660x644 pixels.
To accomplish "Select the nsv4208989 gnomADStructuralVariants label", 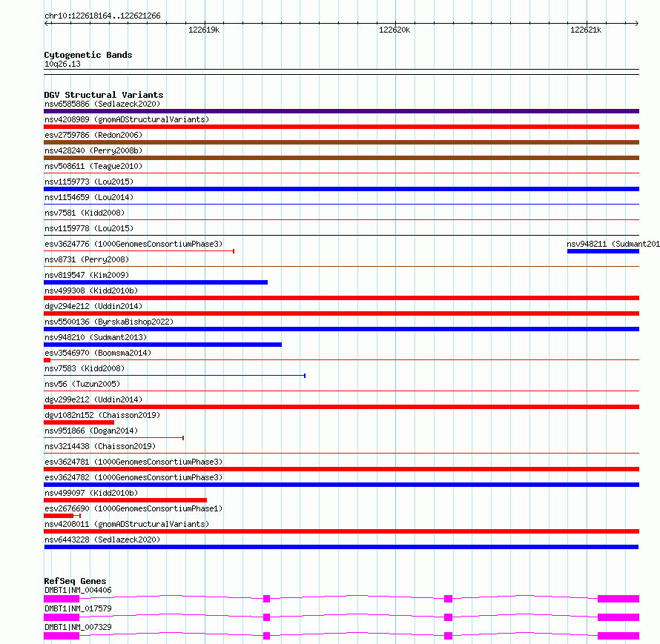I will coord(127,119).
